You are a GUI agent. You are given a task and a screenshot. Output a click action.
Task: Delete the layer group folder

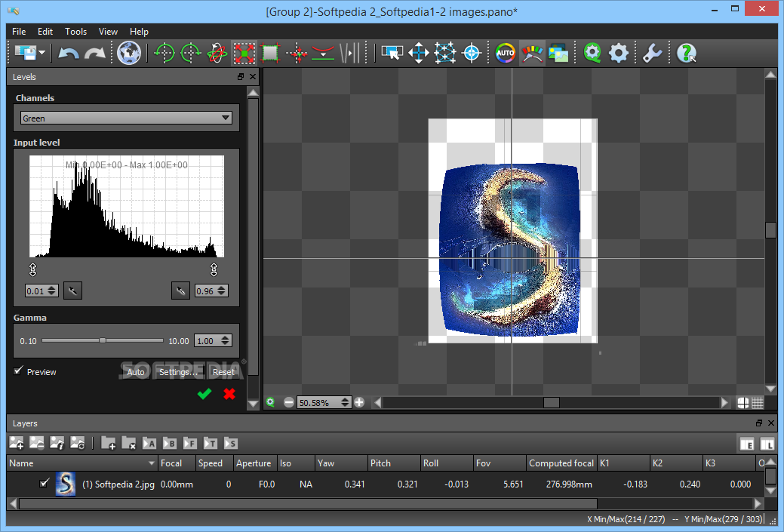[x=128, y=442]
